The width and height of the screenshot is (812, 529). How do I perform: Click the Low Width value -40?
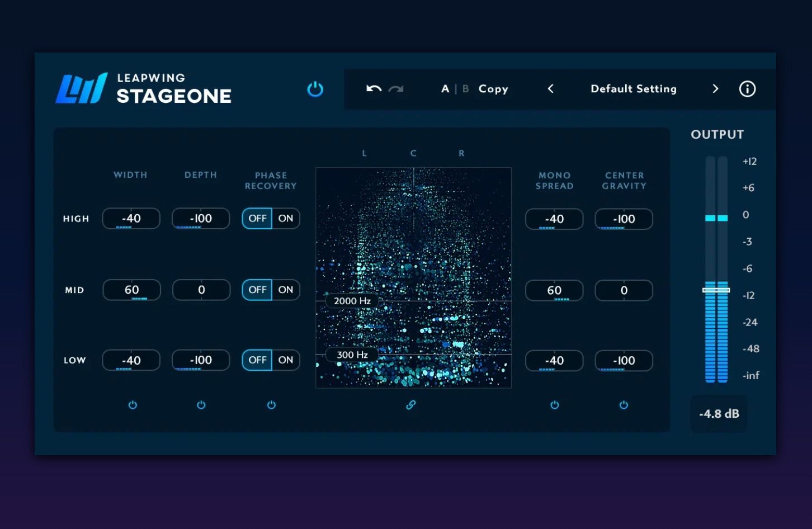pos(131,361)
